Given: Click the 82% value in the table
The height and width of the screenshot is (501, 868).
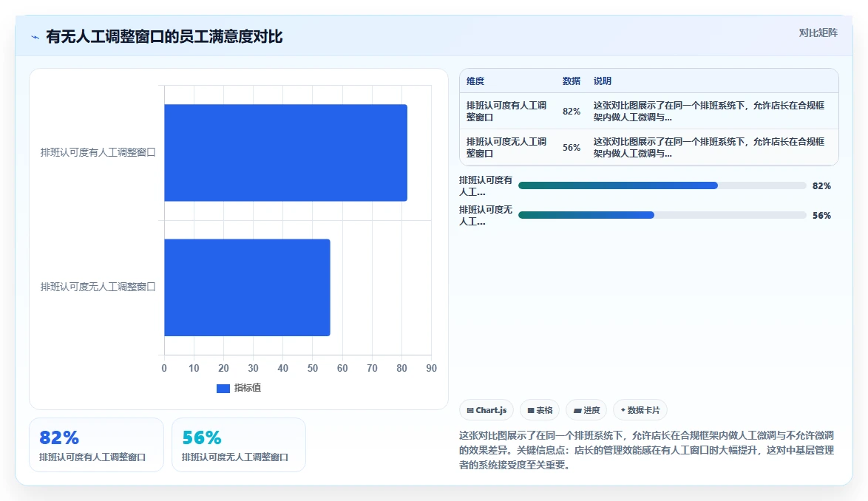Looking at the screenshot, I should [x=572, y=111].
